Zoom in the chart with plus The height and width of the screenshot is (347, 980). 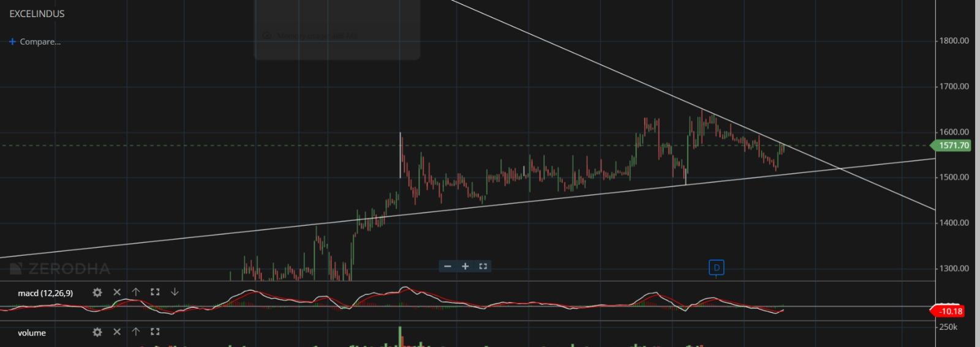coord(465,266)
